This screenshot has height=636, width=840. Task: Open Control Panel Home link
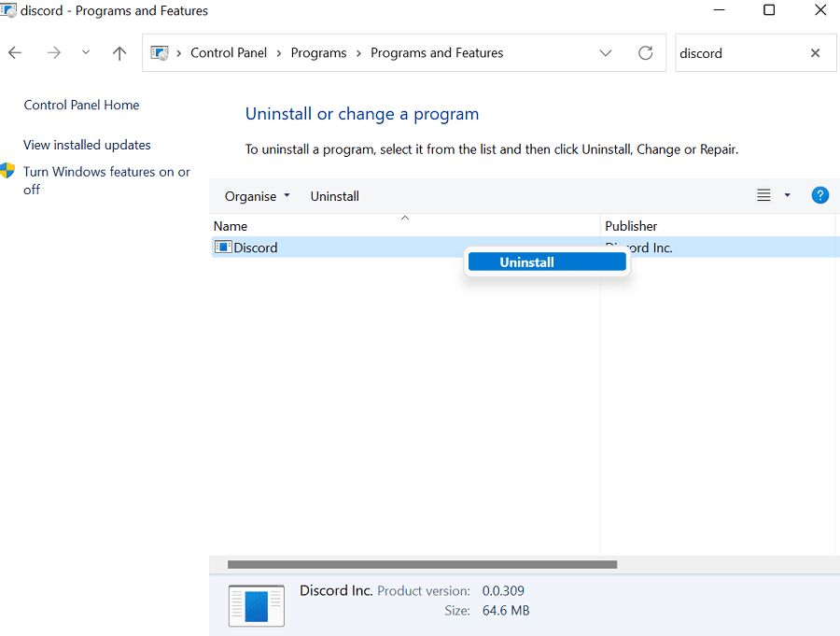[x=81, y=106]
